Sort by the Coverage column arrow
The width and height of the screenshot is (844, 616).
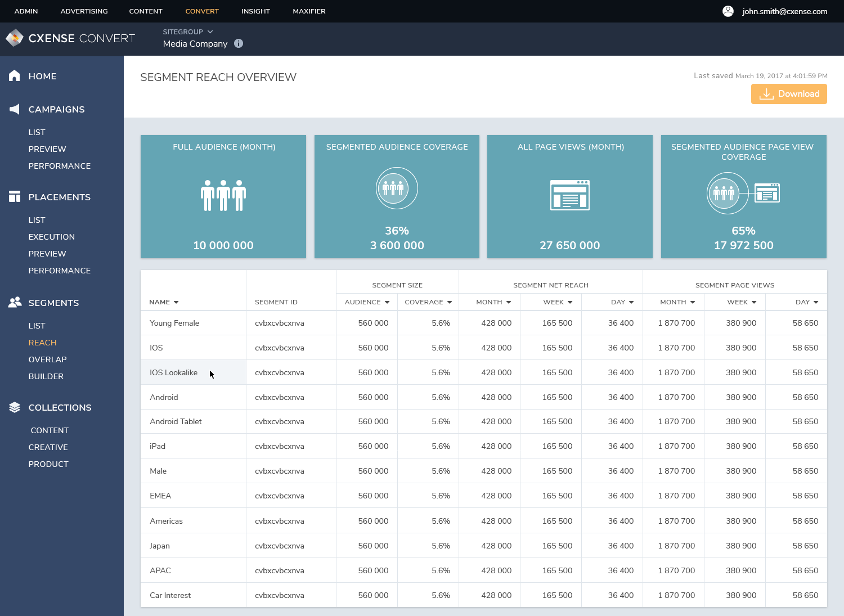(450, 303)
